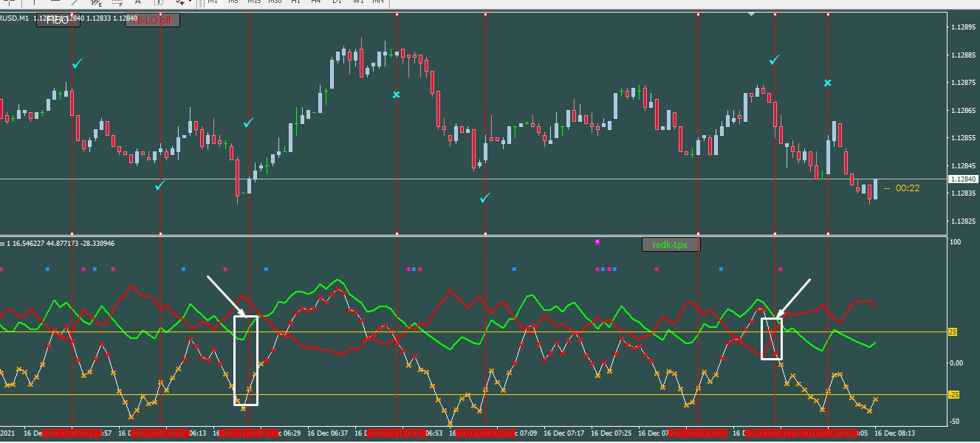Screen dimensions: 980x443
Task: Click time axis label 16 Dec 06:37
Action: 328,433
